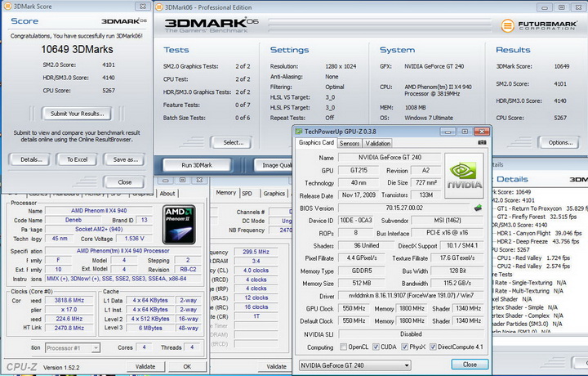The height and width of the screenshot is (376, 588).
Task: Click OK in the front CPU-Z window
Action: pos(187,367)
